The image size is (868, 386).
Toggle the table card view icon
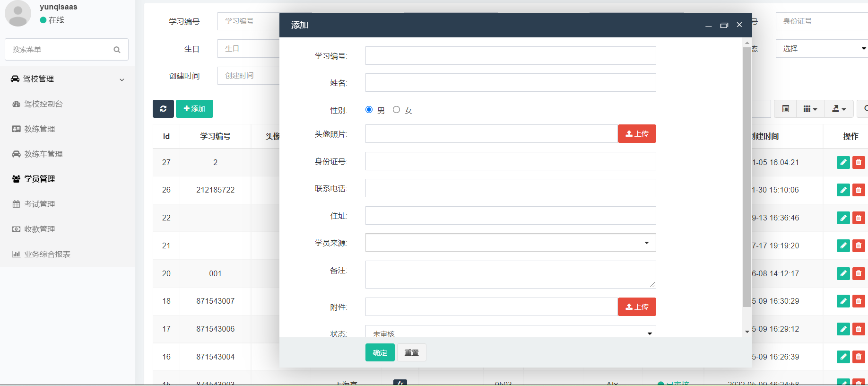[x=785, y=109]
